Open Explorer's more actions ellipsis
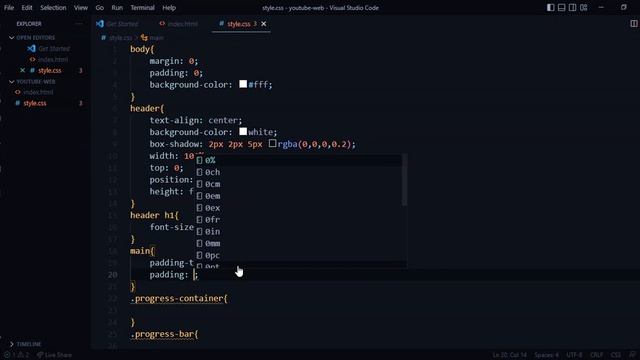The width and height of the screenshot is (640, 360). click(79, 24)
